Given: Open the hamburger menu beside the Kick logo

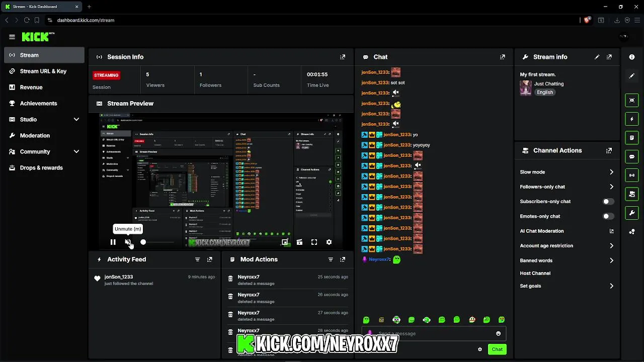Looking at the screenshot, I should (12, 37).
